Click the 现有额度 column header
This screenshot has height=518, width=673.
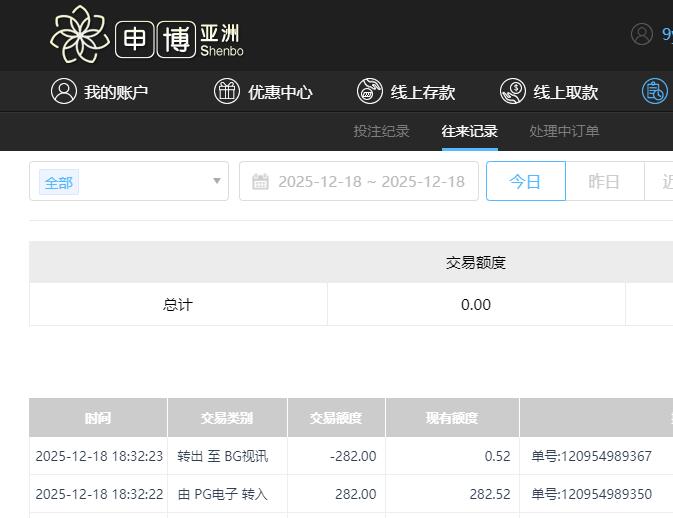tap(452, 418)
